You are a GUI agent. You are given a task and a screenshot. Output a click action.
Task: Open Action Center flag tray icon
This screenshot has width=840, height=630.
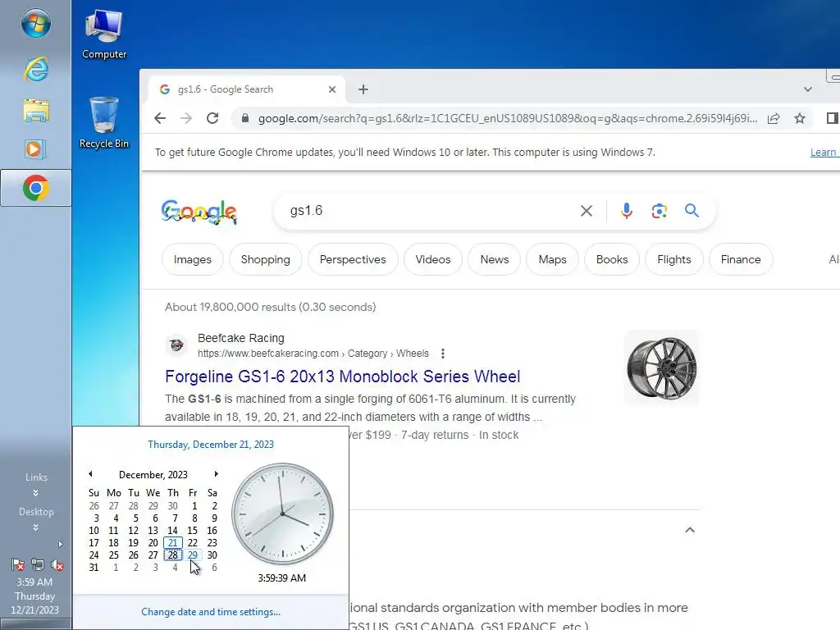[18, 564]
